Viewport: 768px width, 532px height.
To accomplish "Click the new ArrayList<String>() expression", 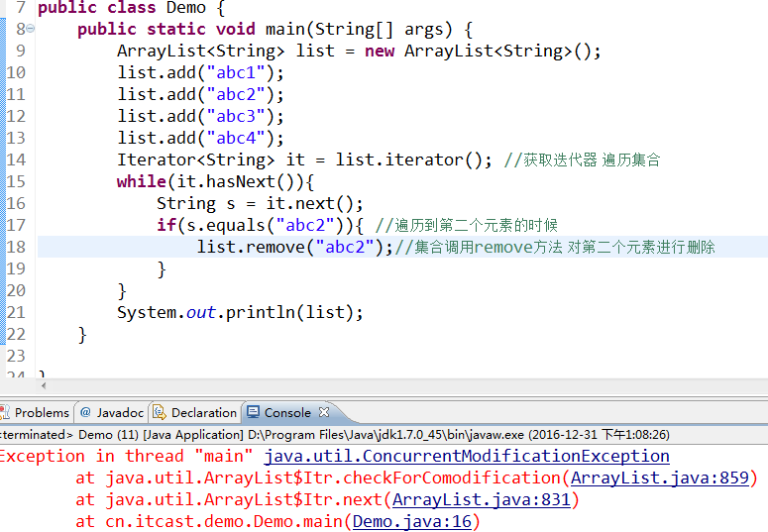I will [477, 51].
